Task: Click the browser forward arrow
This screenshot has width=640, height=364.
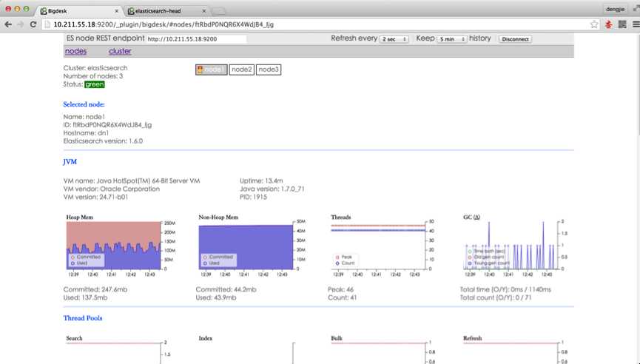Action: 21,24
